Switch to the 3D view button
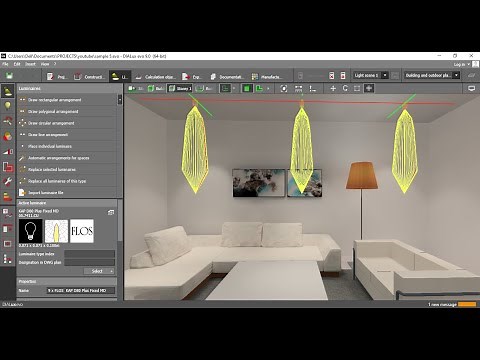 click(136, 88)
